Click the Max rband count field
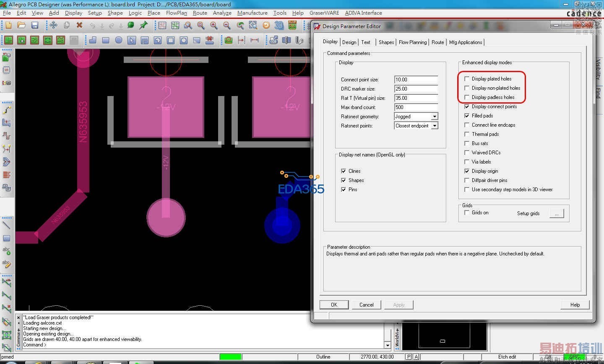This screenshot has width=604, height=364. (416, 107)
